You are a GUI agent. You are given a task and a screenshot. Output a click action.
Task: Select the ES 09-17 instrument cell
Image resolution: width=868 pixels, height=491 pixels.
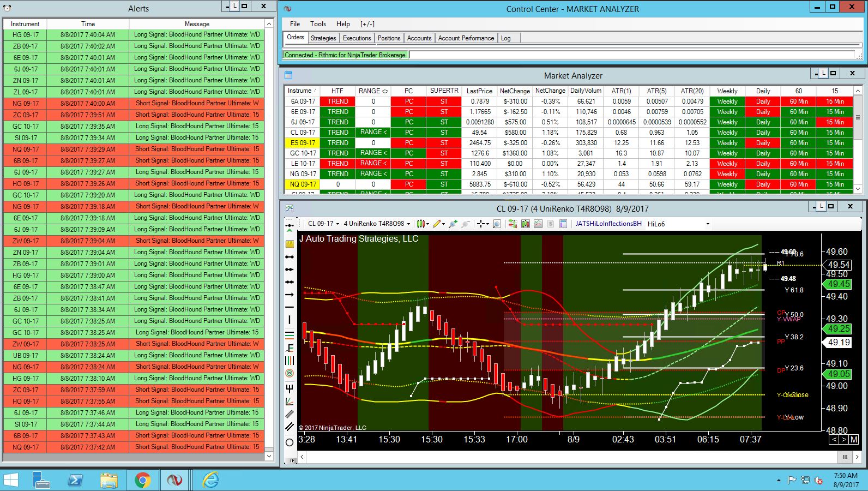[302, 143]
